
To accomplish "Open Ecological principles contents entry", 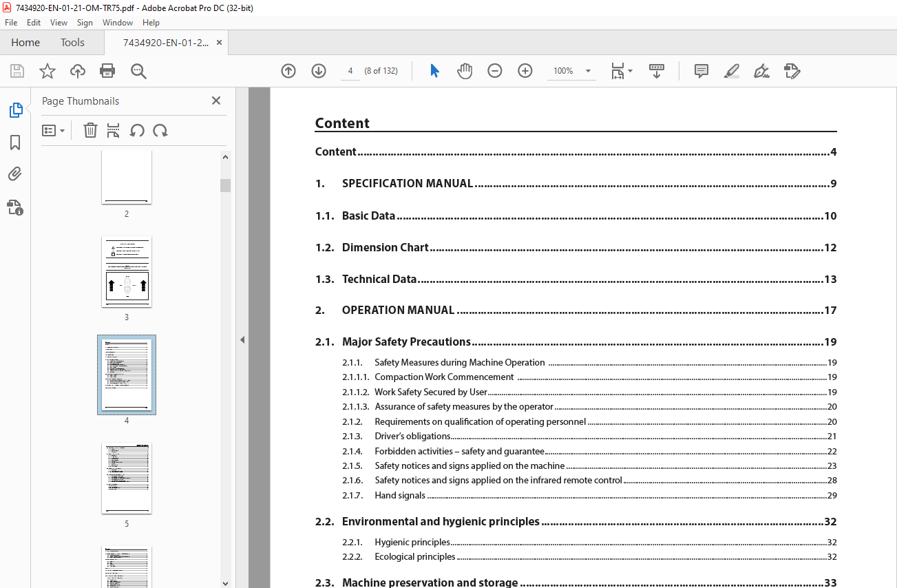I will coord(589,556).
